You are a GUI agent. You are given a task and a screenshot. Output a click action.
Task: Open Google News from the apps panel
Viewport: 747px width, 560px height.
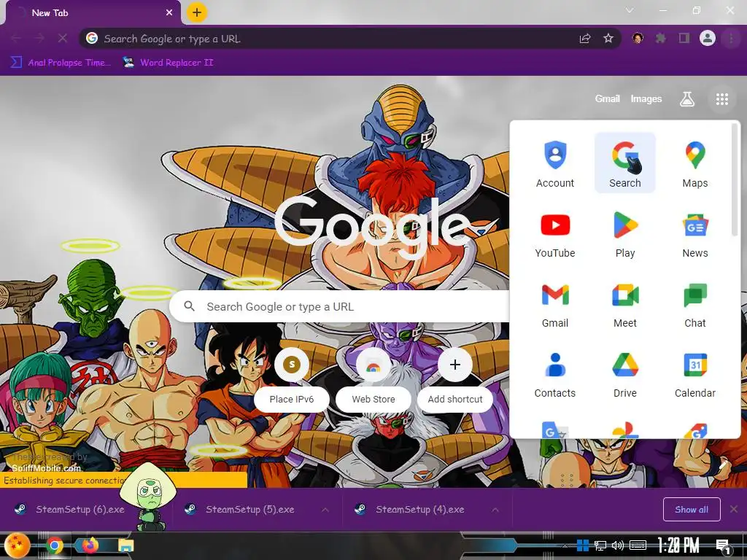pos(694,233)
